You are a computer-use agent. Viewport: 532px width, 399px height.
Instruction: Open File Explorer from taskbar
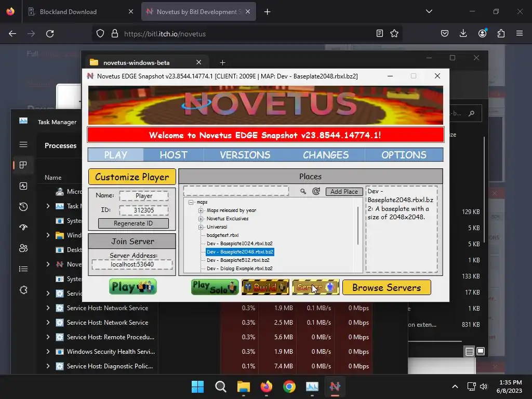click(244, 387)
